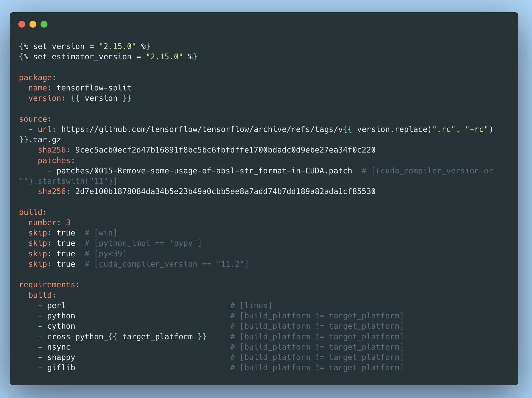The height and width of the screenshot is (398, 532).
Task: Click the GitHub tensorflow archive URL
Action: coord(202,129)
